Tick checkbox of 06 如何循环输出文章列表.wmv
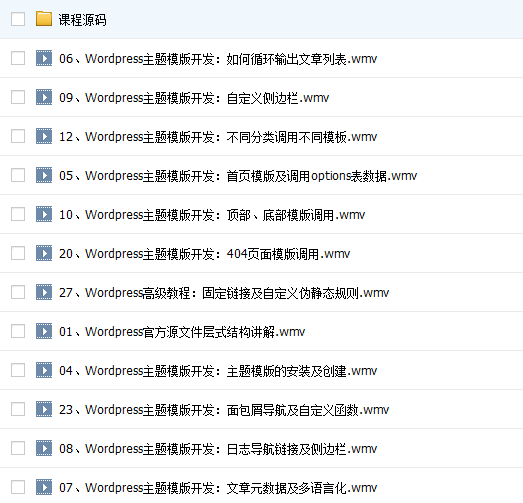Screen dimensions: 523x503 click(18, 58)
